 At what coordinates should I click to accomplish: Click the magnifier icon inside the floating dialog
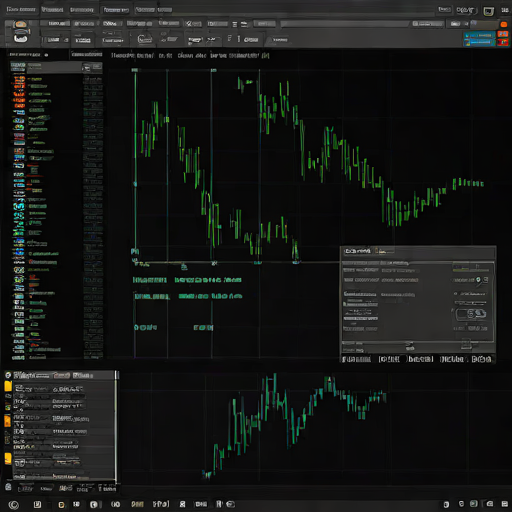pyautogui.click(x=478, y=280)
